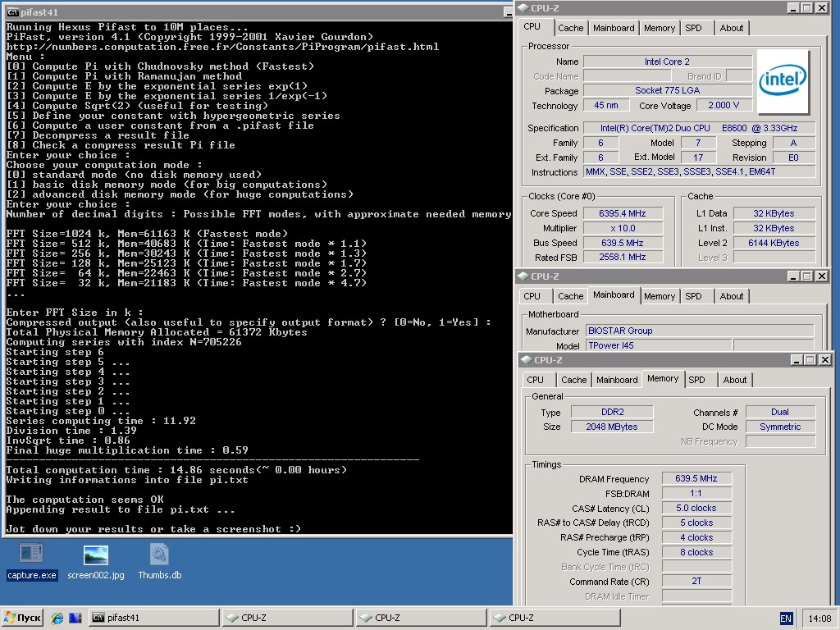Open the Mainboard tab in top CPU-Z window

point(614,28)
